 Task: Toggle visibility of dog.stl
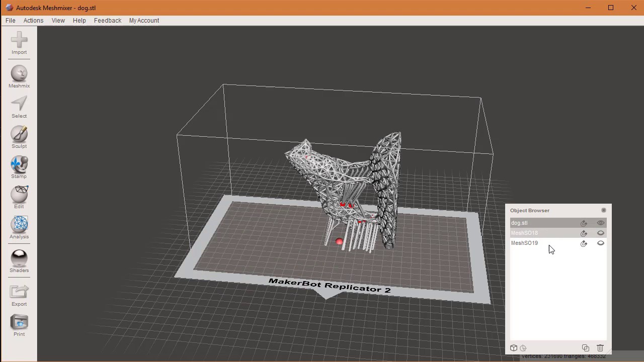pos(601,223)
